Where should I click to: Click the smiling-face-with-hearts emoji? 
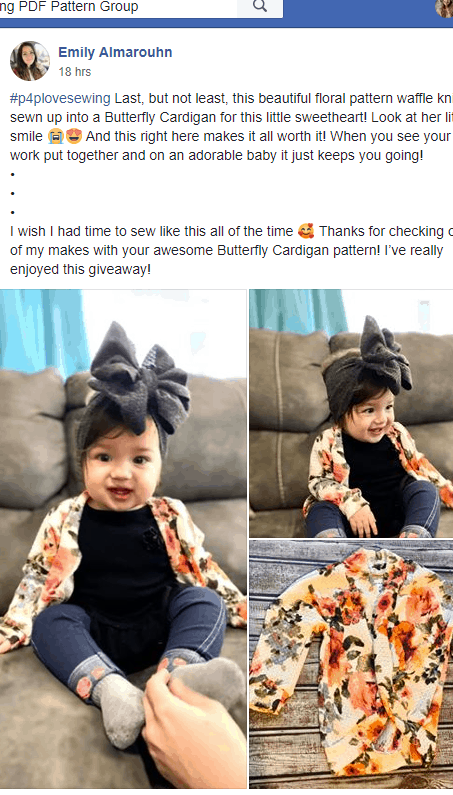306,231
